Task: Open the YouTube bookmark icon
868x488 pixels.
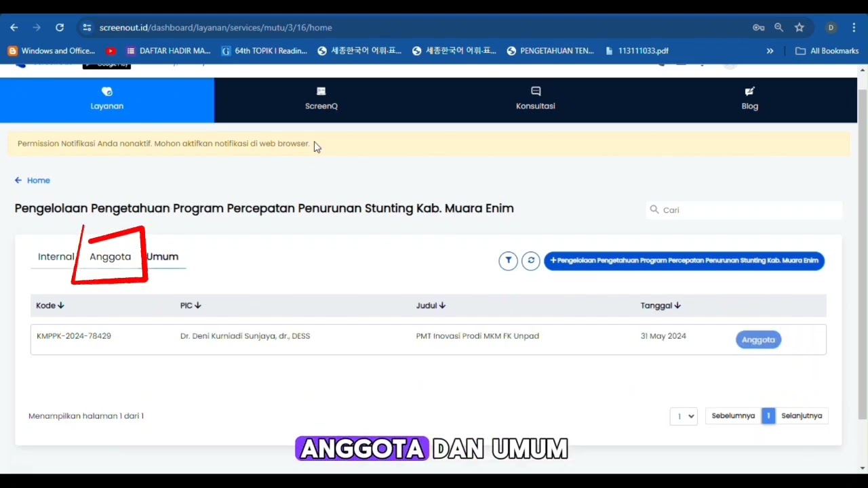Action: click(x=111, y=51)
